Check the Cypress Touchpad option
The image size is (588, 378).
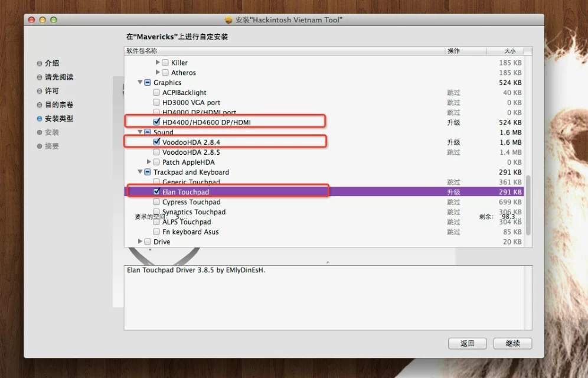click(x=156, y=202)
